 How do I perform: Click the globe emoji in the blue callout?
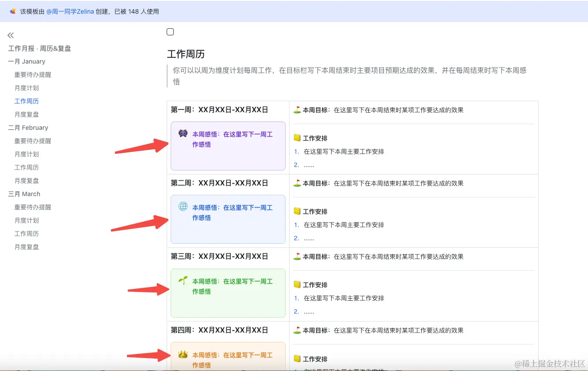[183, 207]
